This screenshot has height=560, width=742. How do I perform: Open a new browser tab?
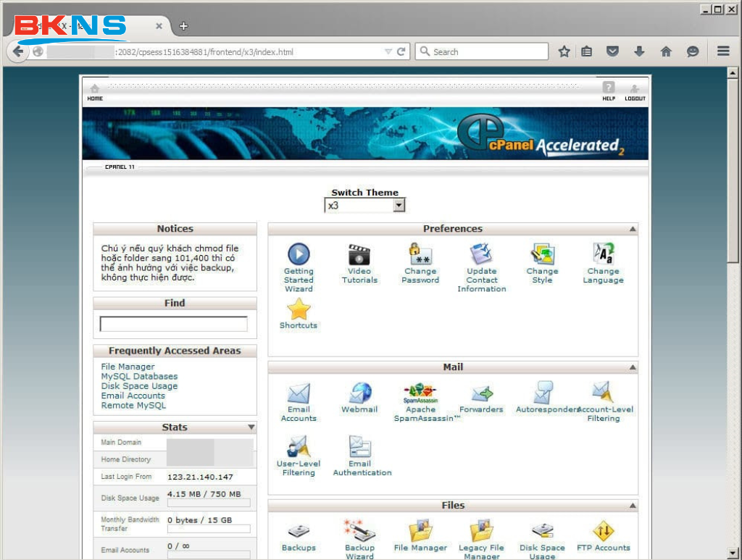coord(183,26)
